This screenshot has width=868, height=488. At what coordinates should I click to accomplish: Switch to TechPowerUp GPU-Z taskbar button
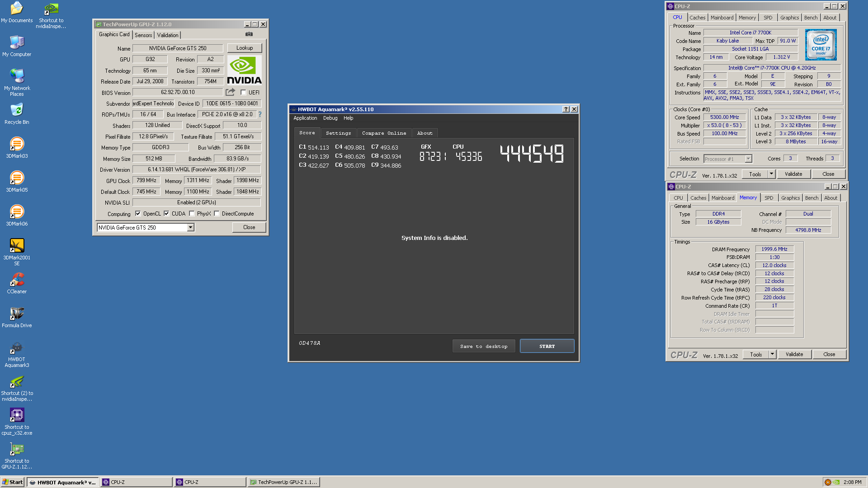284,482
